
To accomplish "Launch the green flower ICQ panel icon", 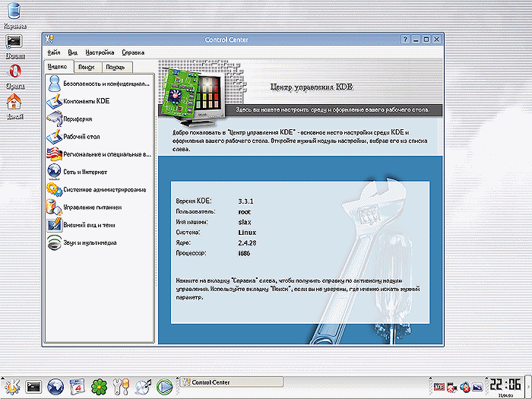I will pyautogui.click(x=99, y=386).
